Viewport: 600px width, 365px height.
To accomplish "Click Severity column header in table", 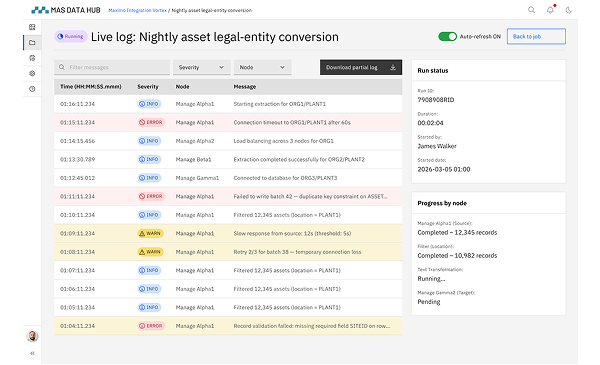I will click(x=148, y=87).
